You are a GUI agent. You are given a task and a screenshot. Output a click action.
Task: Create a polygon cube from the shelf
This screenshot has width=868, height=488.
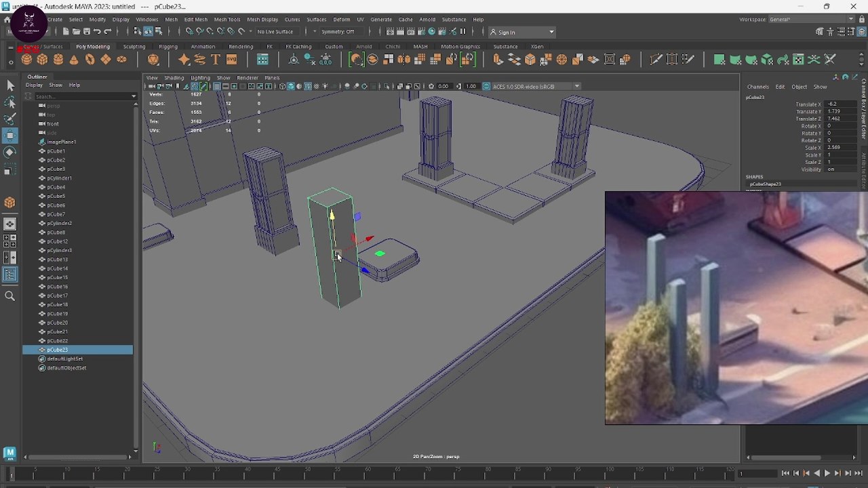42,60
